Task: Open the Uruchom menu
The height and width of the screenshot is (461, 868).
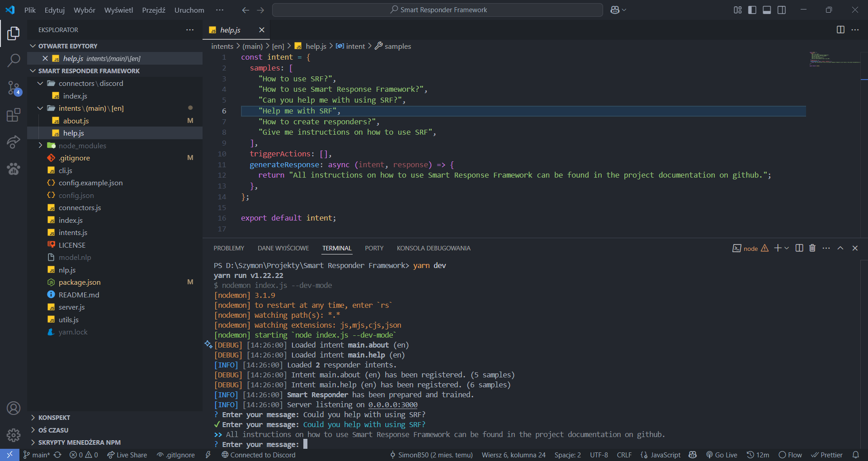Action: pos(189,10)
